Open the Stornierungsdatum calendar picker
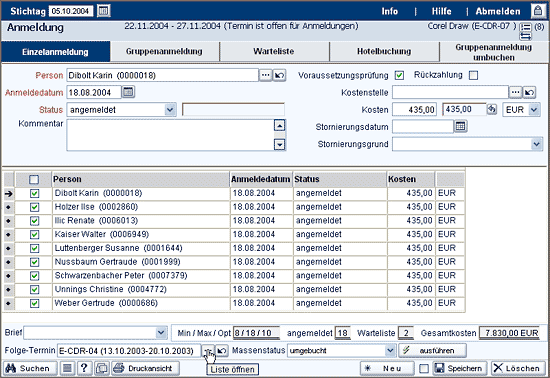Viewport: 550px width, 378px height. point(460,126)
